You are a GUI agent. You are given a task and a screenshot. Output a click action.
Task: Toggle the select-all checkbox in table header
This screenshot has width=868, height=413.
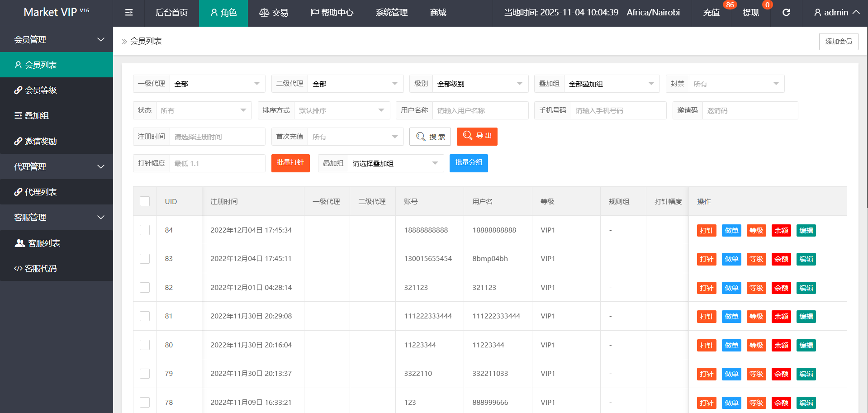145,201
